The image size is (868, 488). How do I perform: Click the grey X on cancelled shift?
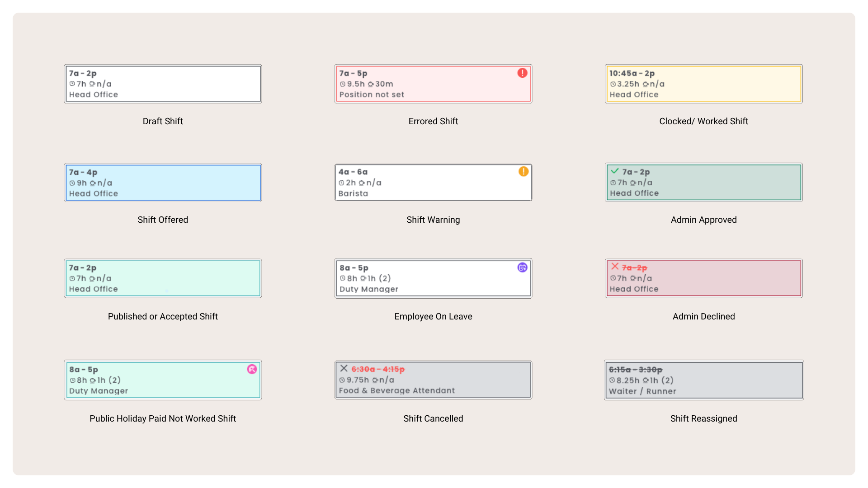click(344, 368)
